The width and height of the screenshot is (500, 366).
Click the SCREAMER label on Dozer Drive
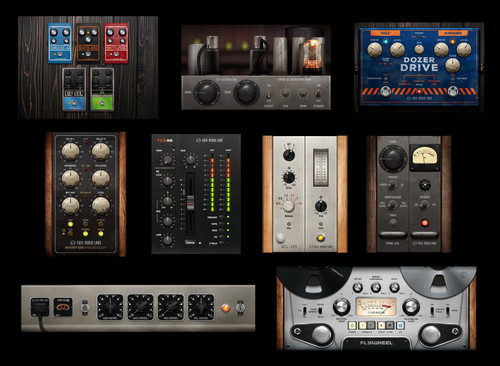[453, 33]
